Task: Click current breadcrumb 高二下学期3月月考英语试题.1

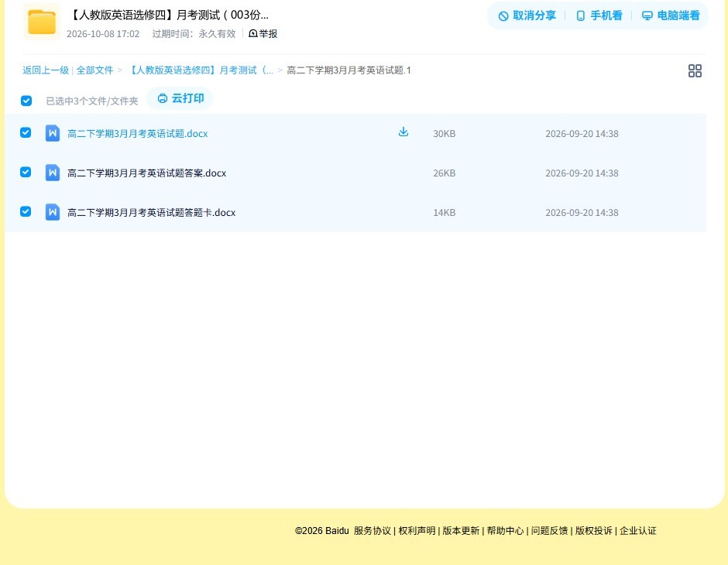Action: (x=349, y=70)
